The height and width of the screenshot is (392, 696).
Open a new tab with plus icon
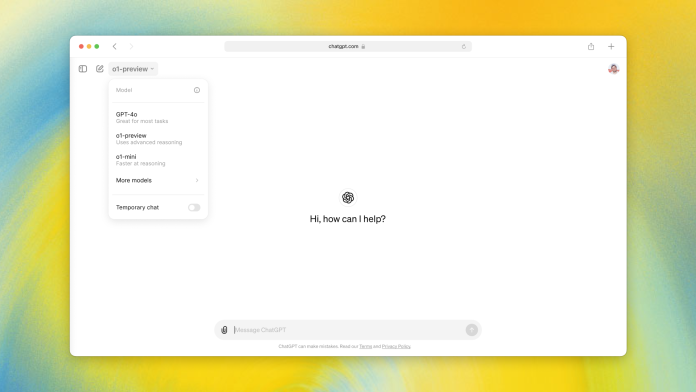point(611,46)
